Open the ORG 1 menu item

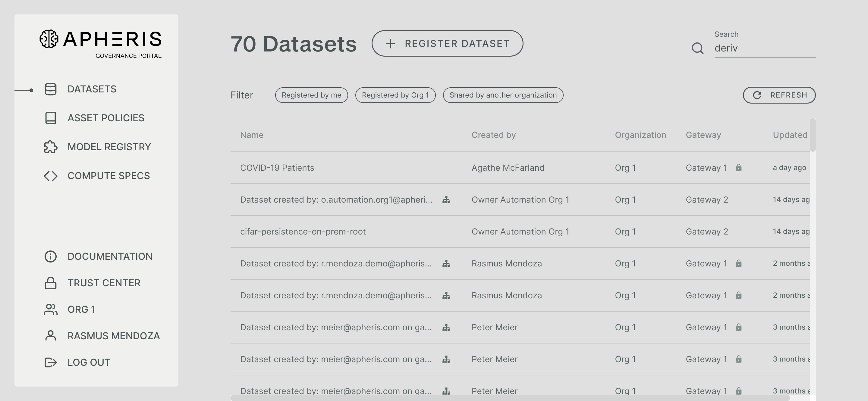[x=81, y=309]
